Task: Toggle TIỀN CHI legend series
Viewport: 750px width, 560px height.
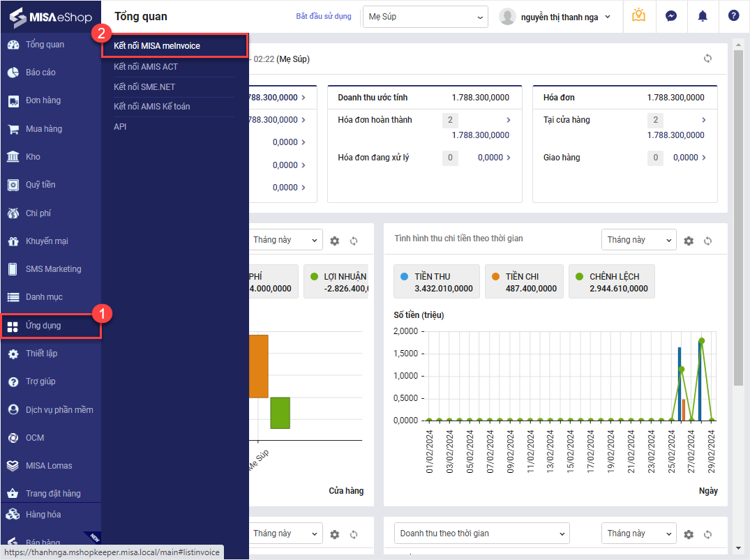Action: click(x=524, y=282)
